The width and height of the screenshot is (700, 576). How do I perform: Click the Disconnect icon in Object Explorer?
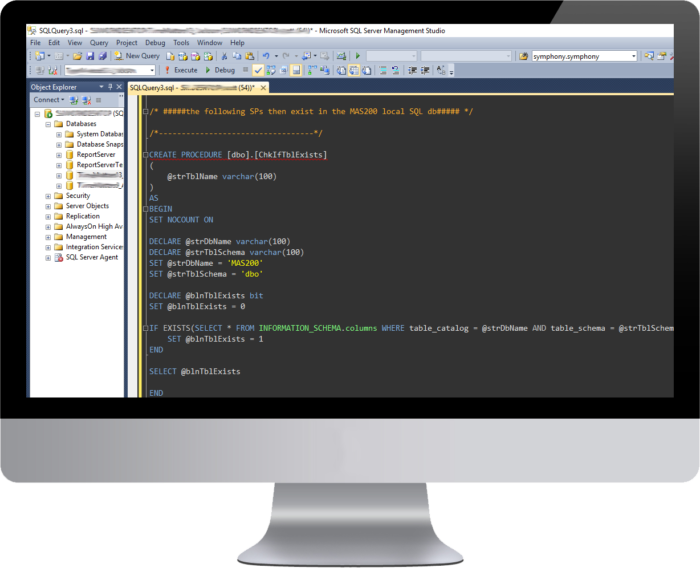84,100
